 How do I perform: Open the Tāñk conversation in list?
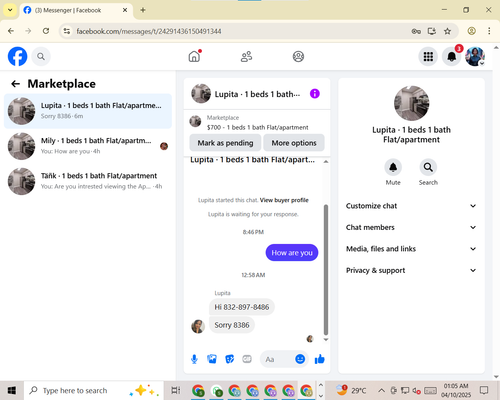tap(88, 181)
